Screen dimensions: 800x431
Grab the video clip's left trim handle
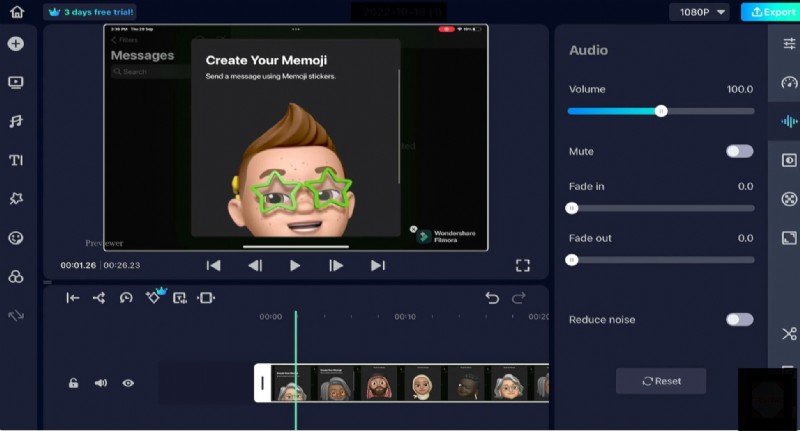tap(262, 383)
